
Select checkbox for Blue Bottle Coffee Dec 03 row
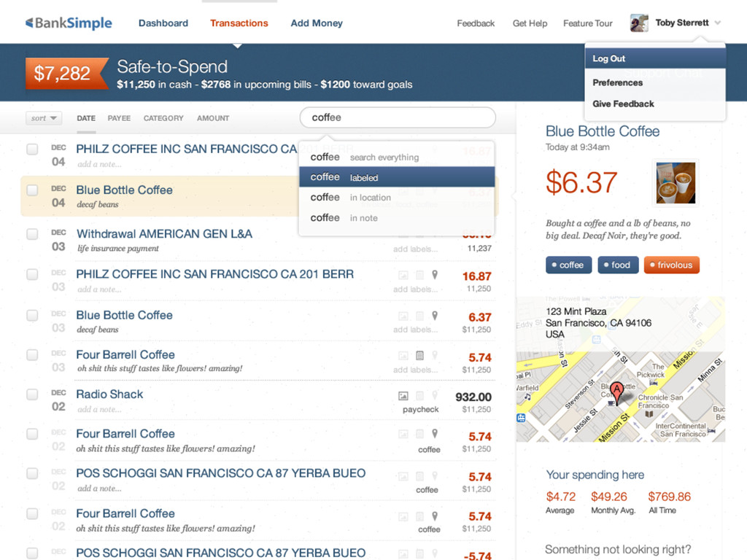point(32,315)
